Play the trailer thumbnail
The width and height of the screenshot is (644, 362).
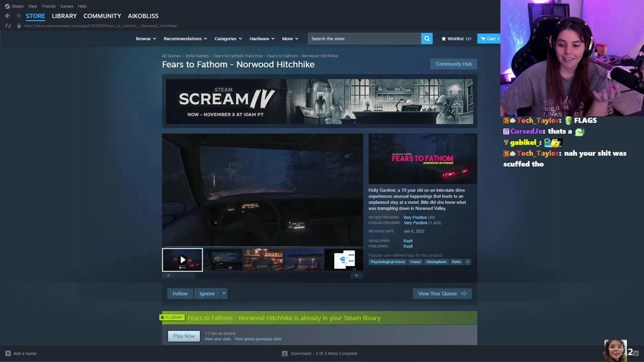point(182,260)
